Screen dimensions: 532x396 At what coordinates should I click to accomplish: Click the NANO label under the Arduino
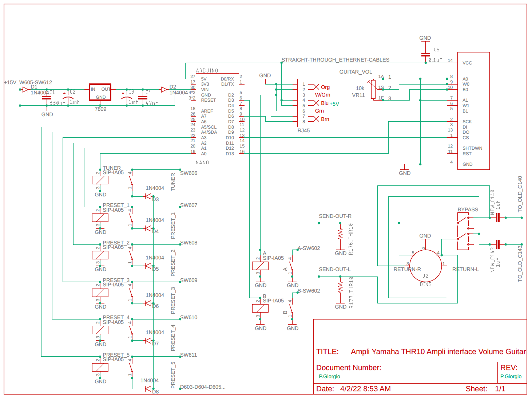click(x=202, y=162)
